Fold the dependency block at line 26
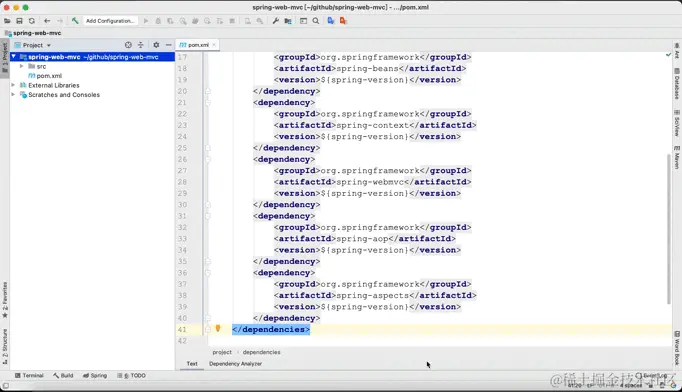This screenshot has height=392, width=682. click(208, 160)
